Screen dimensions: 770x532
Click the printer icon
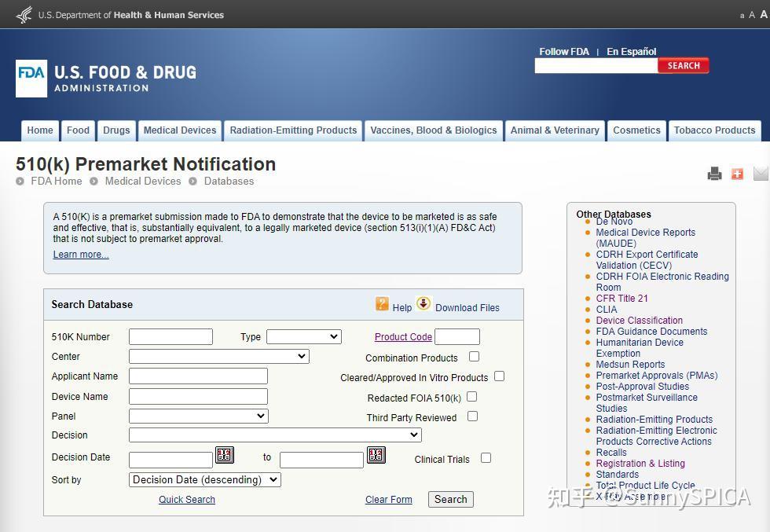tap(714, 174)
